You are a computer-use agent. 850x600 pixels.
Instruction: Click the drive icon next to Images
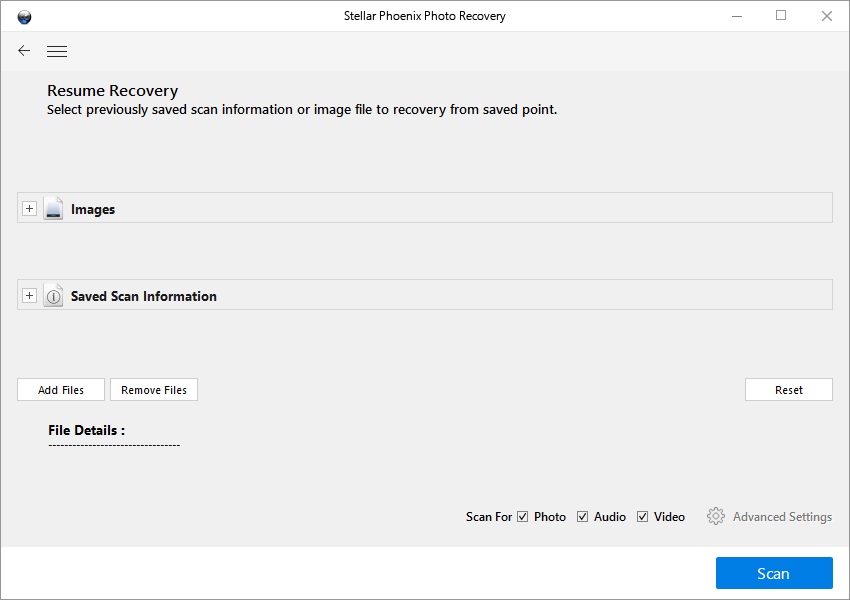pyautogui.click(x=53, y=208)
